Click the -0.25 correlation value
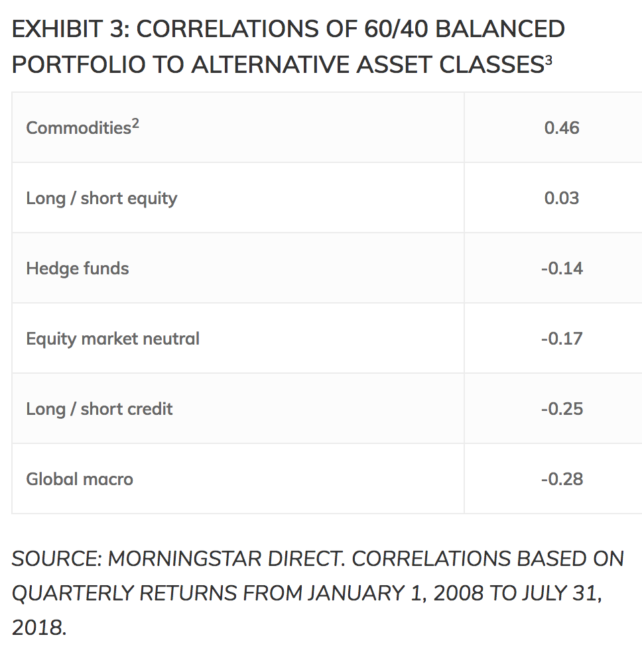The width and height of the screenshot is (642, 672). click(561, 409)
